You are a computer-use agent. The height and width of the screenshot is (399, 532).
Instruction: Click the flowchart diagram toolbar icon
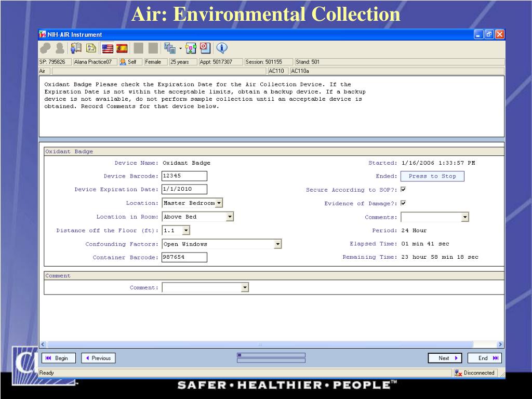[191, 48]
